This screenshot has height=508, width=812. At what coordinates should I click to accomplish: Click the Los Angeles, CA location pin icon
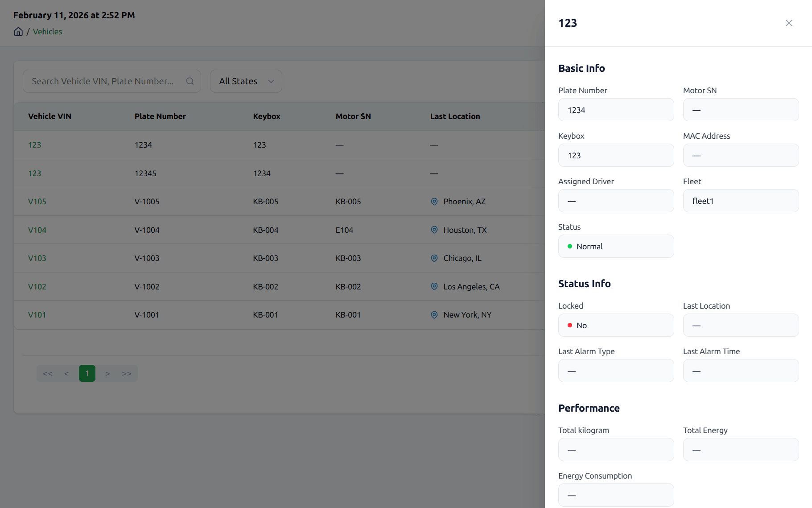tap(434, 287)
